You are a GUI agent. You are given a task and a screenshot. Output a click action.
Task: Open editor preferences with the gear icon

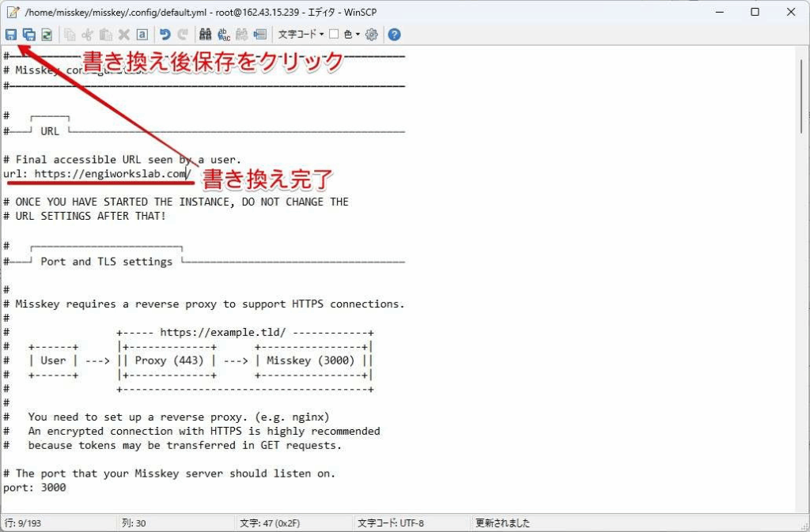[x=372, y=35]
